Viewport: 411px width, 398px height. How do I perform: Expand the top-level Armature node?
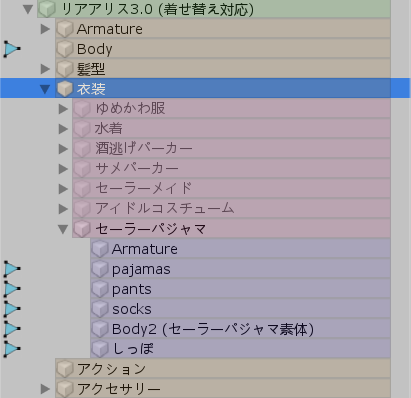[x=45, y=29]
